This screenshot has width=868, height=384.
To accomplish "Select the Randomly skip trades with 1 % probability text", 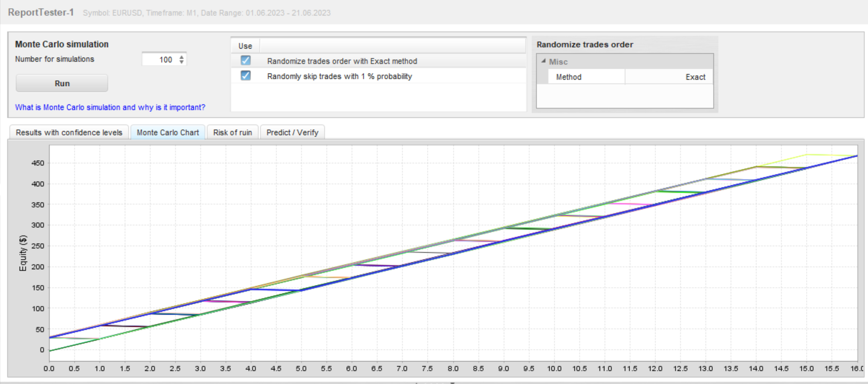I will coord(340,76).
